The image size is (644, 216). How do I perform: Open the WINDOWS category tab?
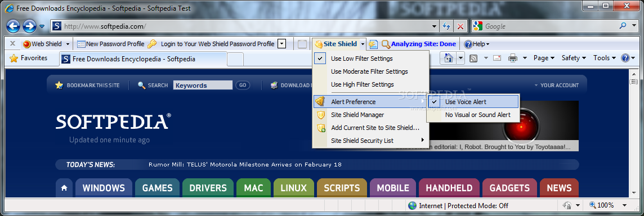(x=104, y=188)
